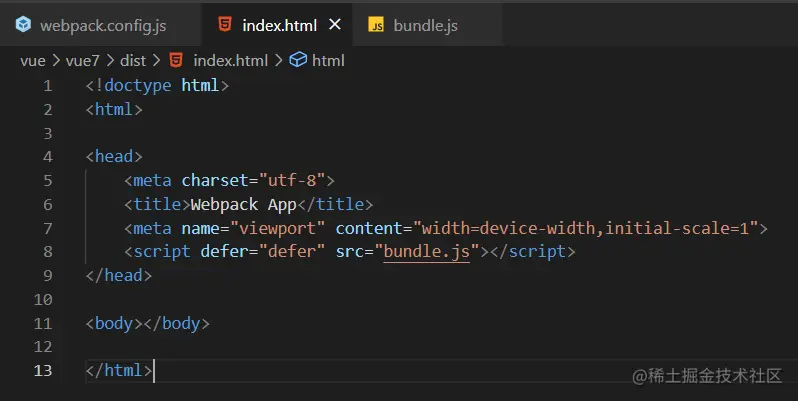Click the JS icon on bundle.js tab
798x401 pixels.
(x=376, y=25)
